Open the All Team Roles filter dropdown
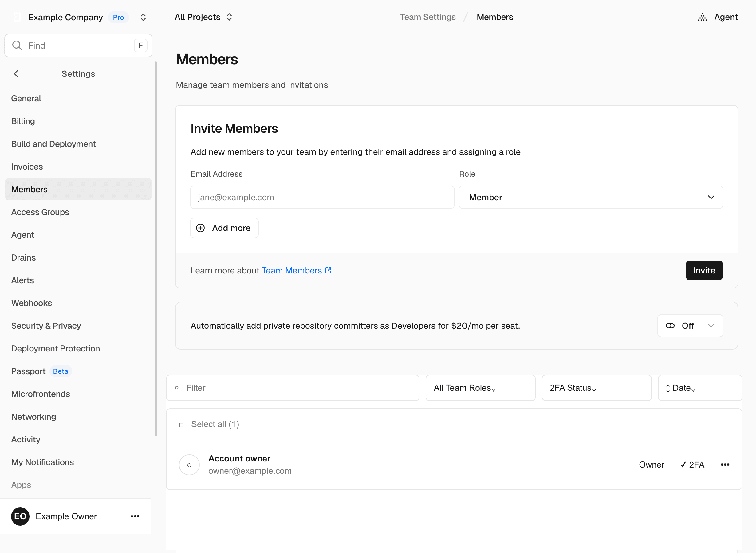The height and width of the screenshot is (553, 756). (x=480, y=388)
